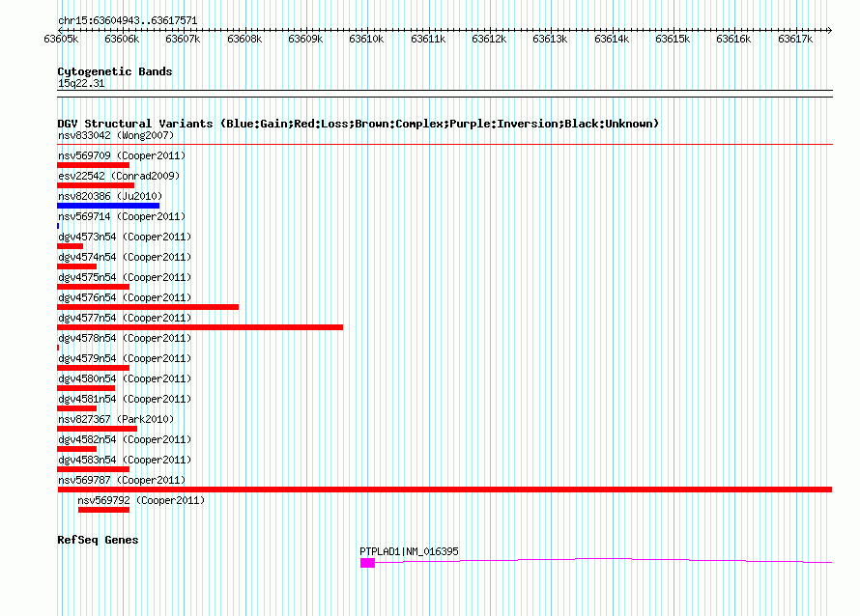
Task: Open nsv569714 (Cooper2011) variant label
Action: (122, 216)
